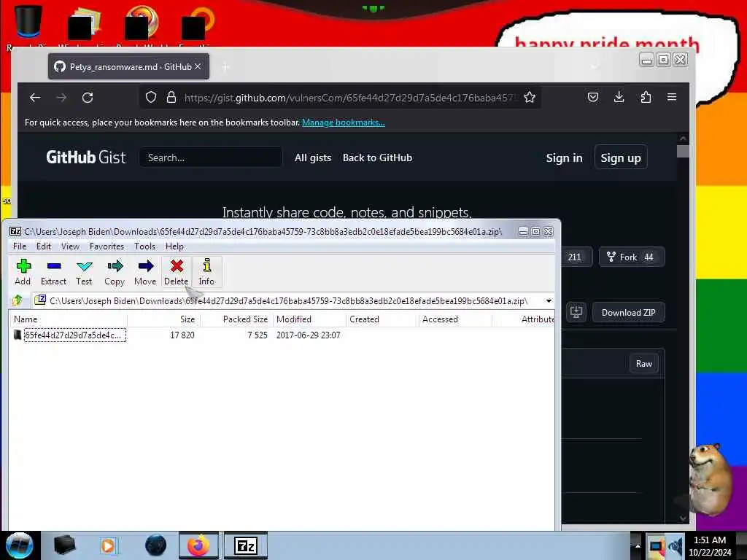Sort archive list by Created column
The width and height of the screenshot is (747, 560).
382,319
